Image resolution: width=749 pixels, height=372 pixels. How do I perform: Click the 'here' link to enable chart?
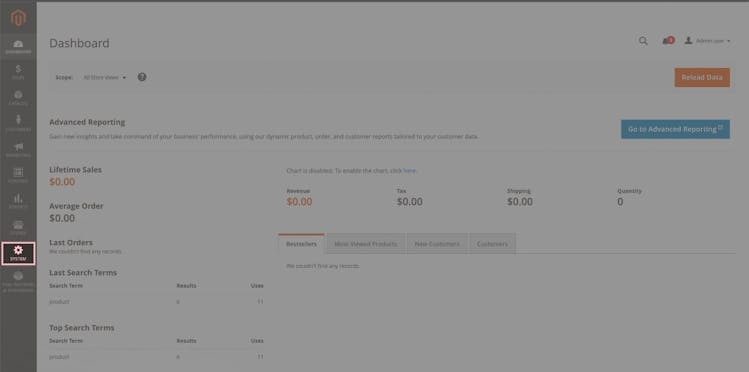tap(409, 170)
